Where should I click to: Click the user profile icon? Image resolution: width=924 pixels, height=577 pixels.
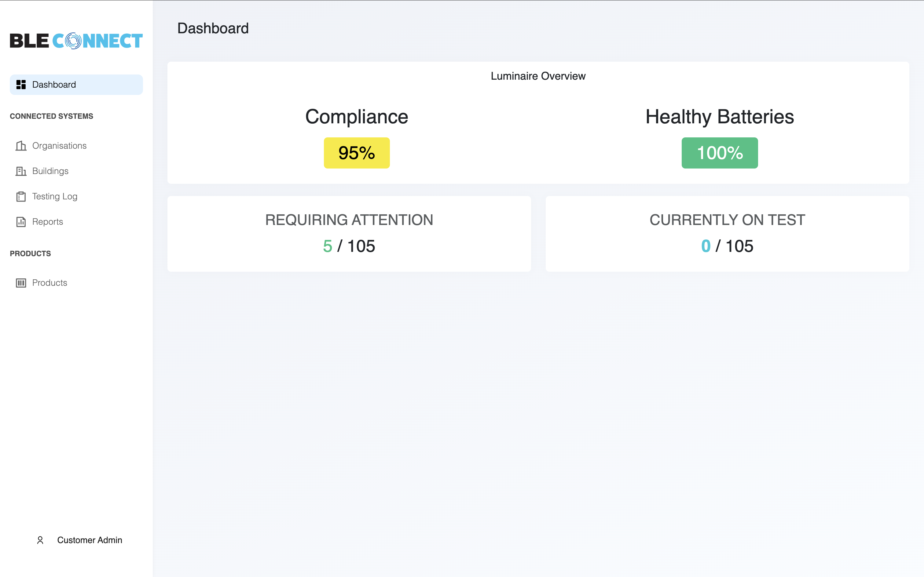(x=40, y=540)
